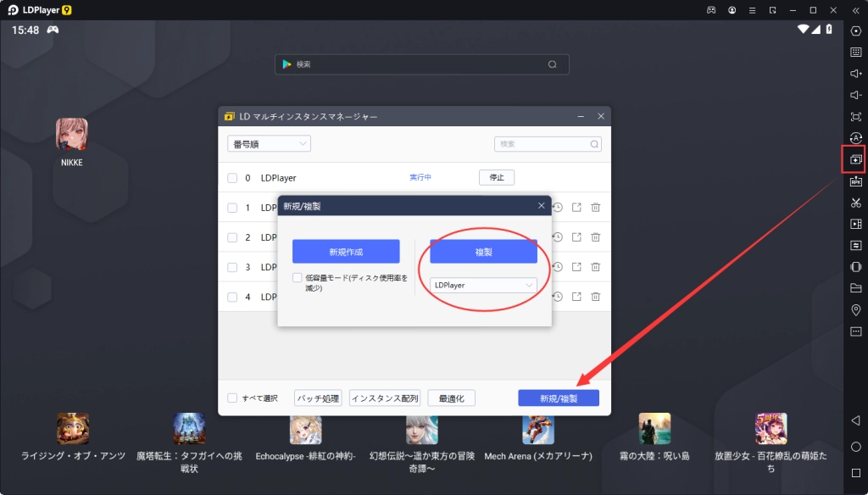Toggle the fullscreen icon in the sidebar
The image size is (868, 495).
[x=856, y=117]
